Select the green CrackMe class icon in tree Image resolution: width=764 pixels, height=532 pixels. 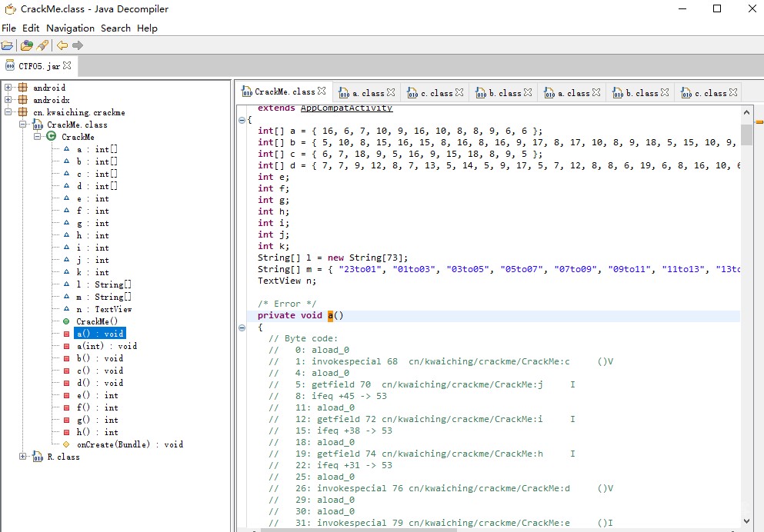[x=52, y=137]
